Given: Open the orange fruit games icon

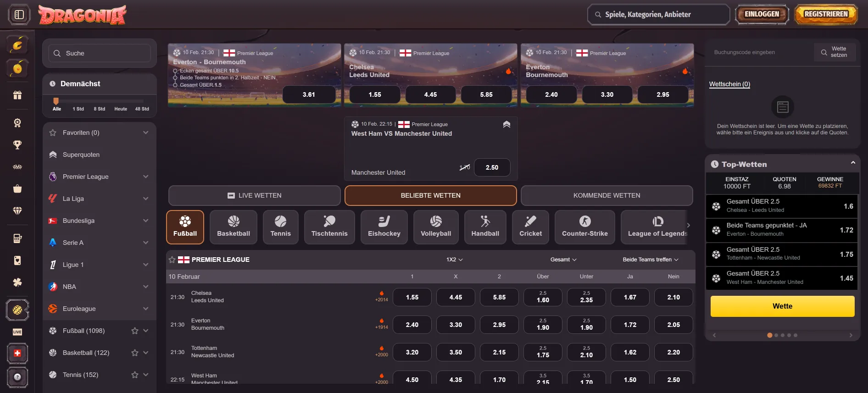Looking at the screenshot, I should click(17, 69).
